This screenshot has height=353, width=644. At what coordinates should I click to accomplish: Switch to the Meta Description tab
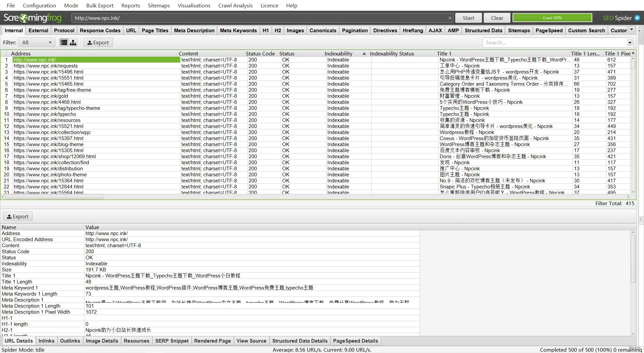click(x=194, y=30)
